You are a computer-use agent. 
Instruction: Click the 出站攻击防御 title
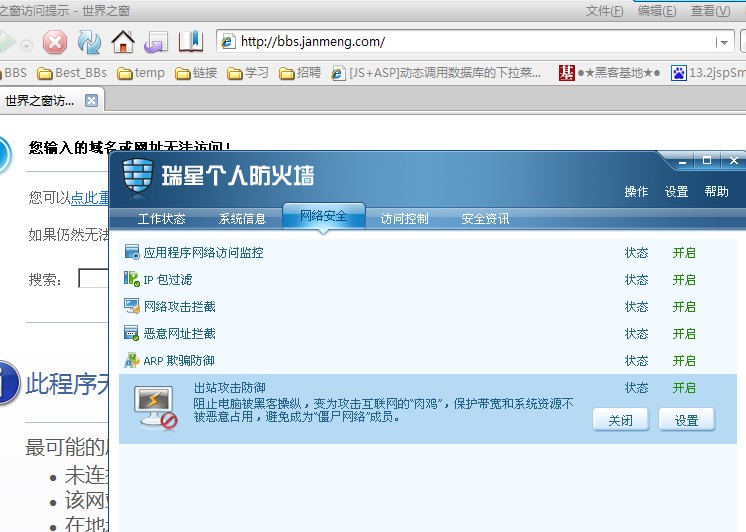[229, 388]
